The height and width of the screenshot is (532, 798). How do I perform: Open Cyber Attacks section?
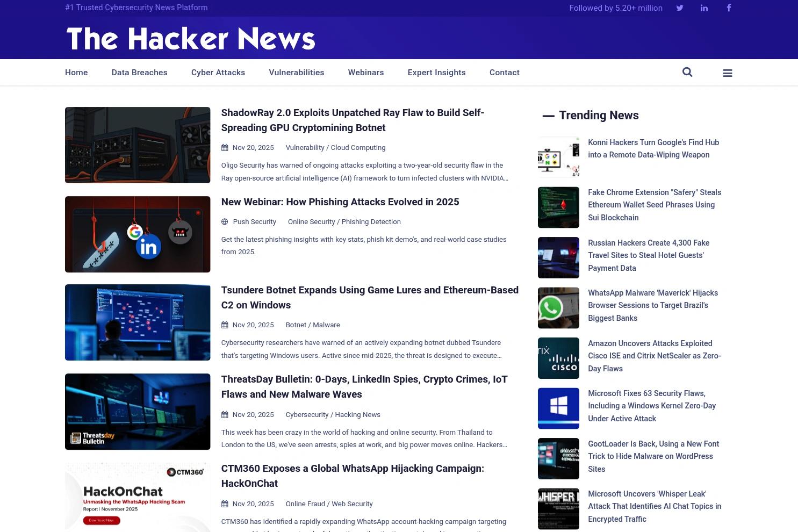[218, 73]
